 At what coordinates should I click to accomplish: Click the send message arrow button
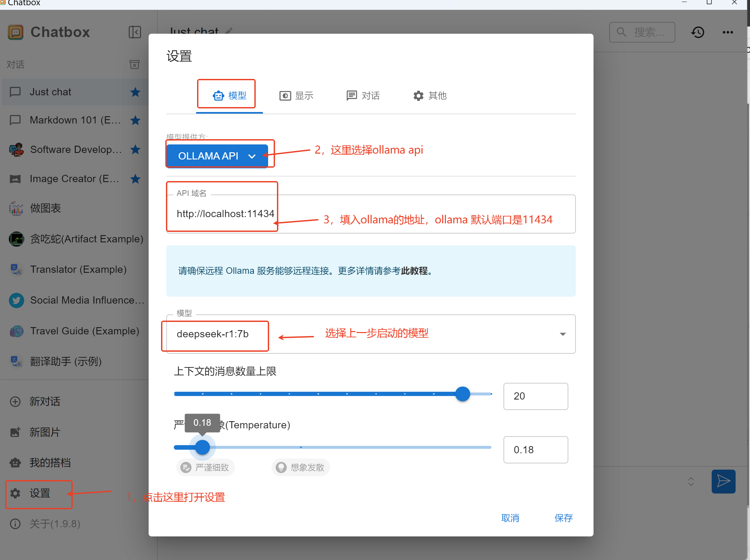tap(723, 481)
